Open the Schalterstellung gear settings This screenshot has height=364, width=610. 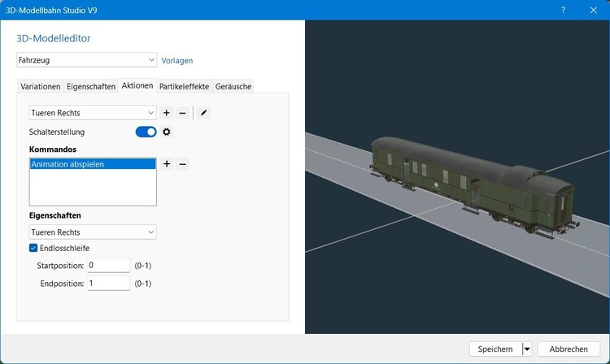point(167,132)
